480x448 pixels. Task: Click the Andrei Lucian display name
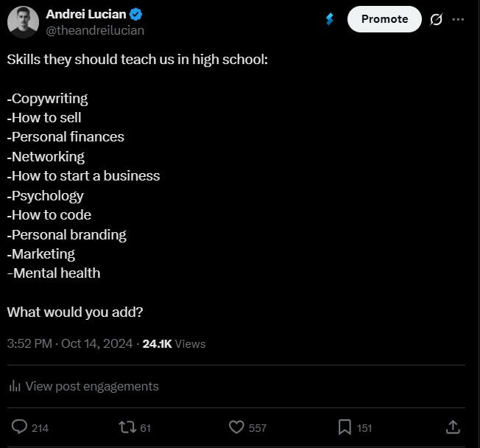85,14
